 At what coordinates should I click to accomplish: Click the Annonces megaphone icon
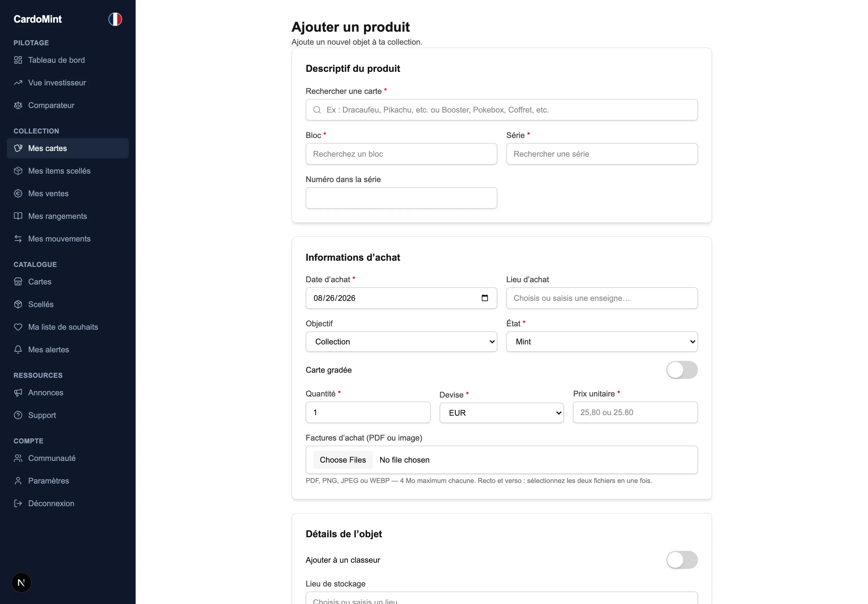[x=18, y=393]
